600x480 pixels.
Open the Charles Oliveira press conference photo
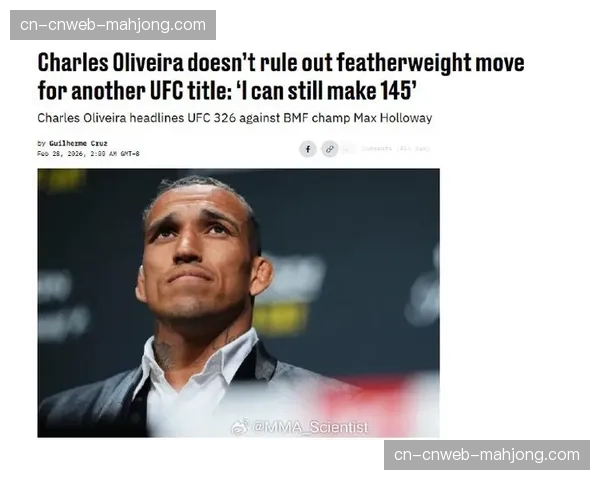[x=238, y=303]
